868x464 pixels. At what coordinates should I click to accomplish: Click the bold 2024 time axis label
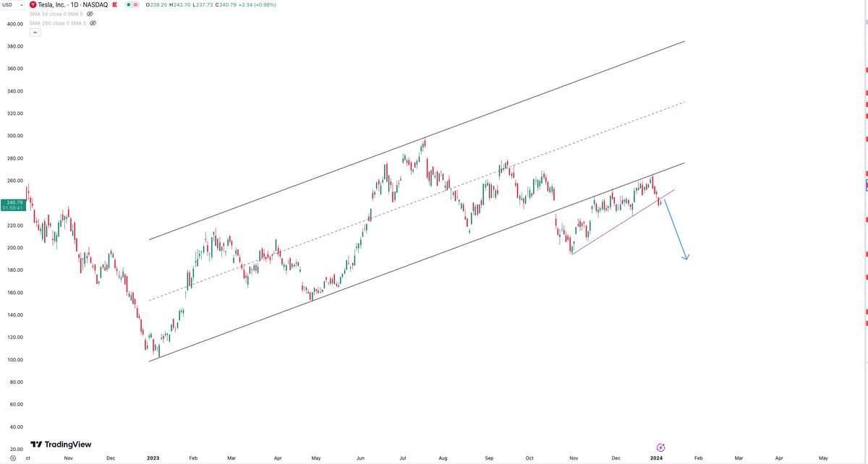pos(656,458)
